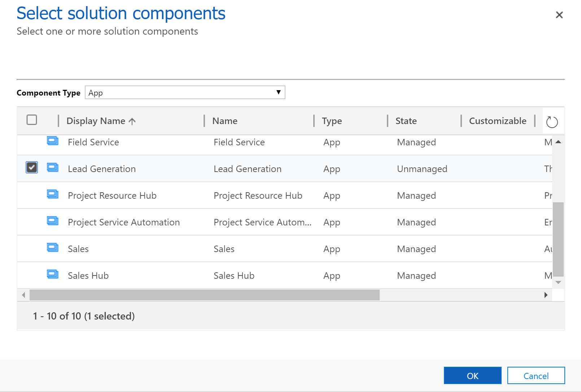Confirm selection with OK button
The width and height of the screenshot is (581, 392).
473,375
